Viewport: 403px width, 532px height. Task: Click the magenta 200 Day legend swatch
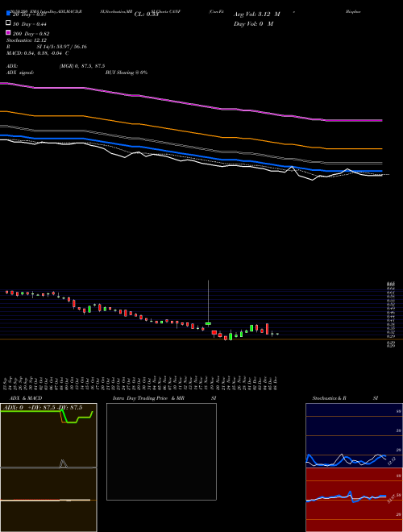(x=8, y=32)
